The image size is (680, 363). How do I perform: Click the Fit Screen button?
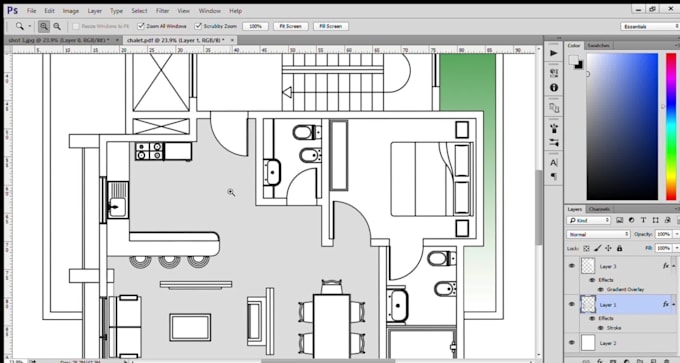(x=291, y=26)
